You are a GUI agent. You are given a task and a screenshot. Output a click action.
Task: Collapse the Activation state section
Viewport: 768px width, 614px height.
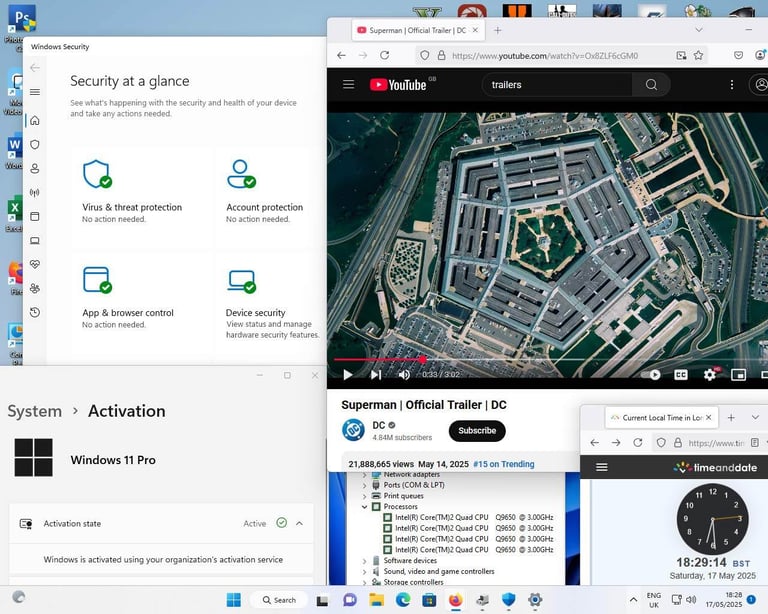tap(299, 523)
